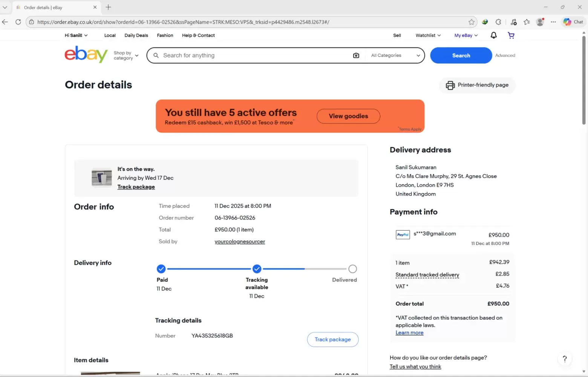Open Copilot Chat in browser toolbar

pyautogui.click(x=573, y=22)
